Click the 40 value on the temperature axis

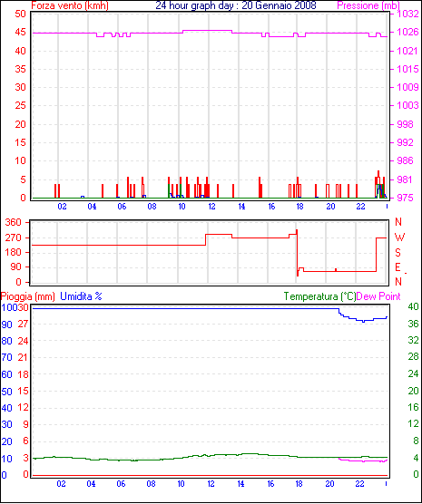coord(413,306)
